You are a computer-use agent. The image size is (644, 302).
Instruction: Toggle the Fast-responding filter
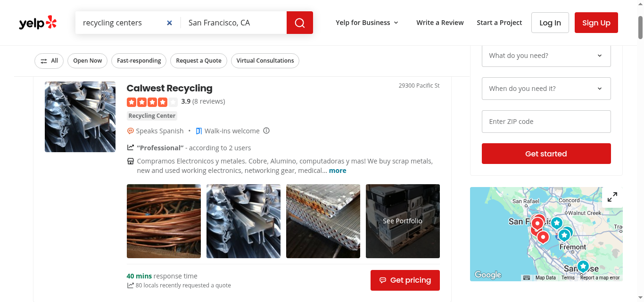point(139,61)
